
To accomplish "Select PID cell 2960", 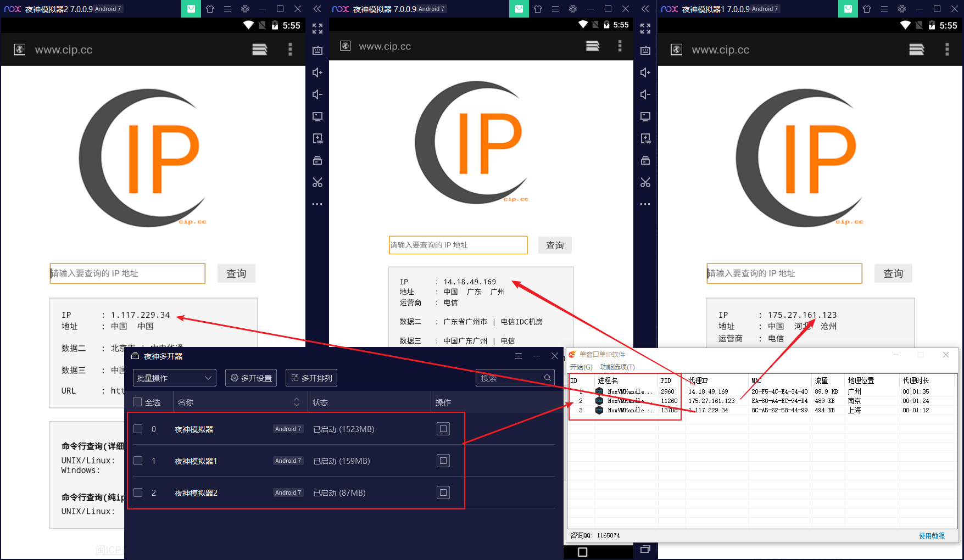I will click(x=668, y=391).
